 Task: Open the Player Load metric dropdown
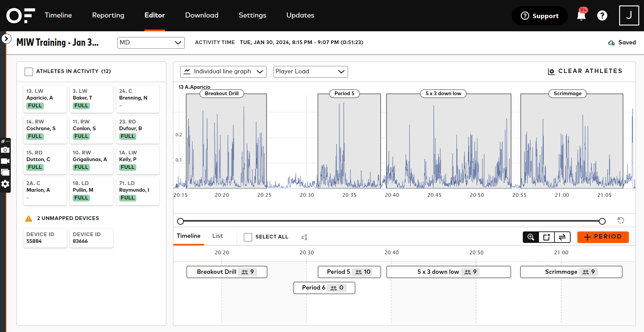click(310, 72)
